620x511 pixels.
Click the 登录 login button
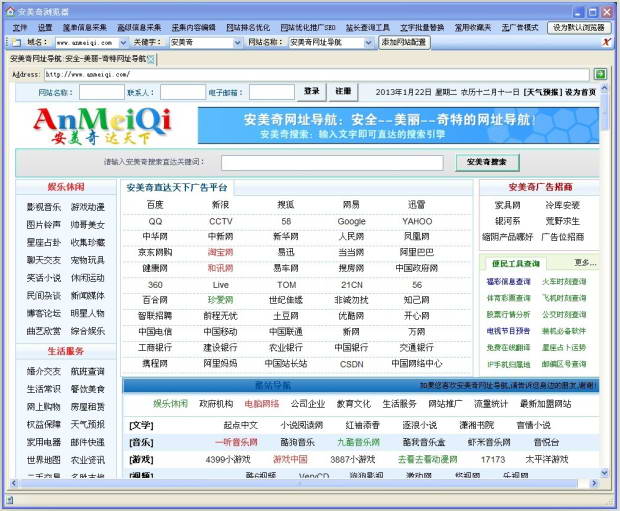pos(311,92)
